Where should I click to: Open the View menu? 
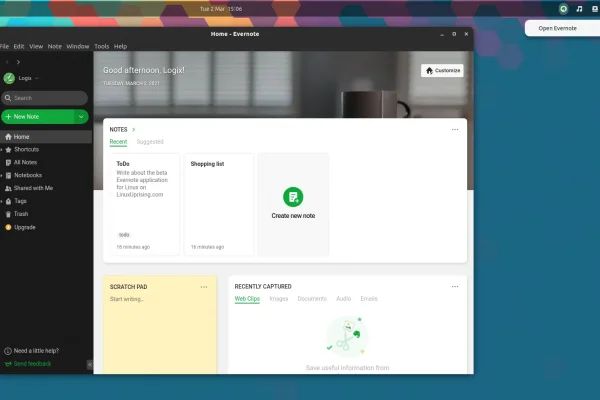[x=36, y=46]
